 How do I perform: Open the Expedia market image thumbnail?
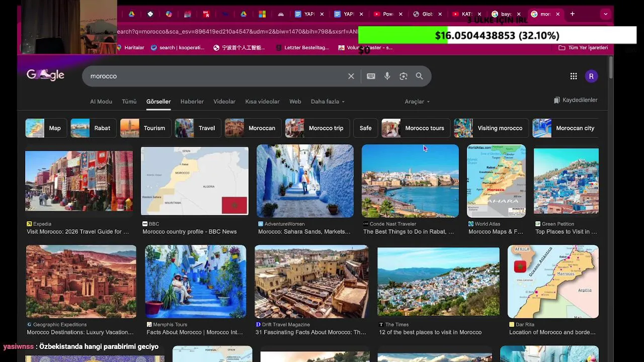(x=79, y=181)
